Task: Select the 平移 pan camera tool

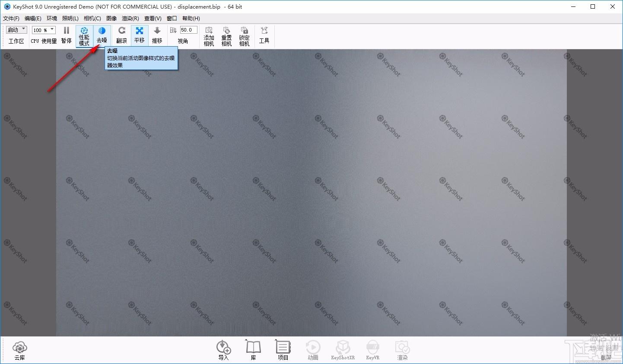Action: coord(140,35)
